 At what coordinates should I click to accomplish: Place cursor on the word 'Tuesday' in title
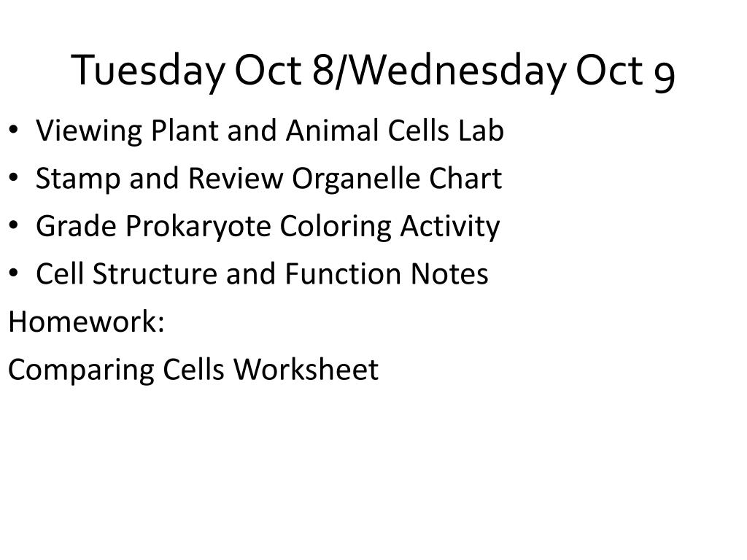(147, 71)
